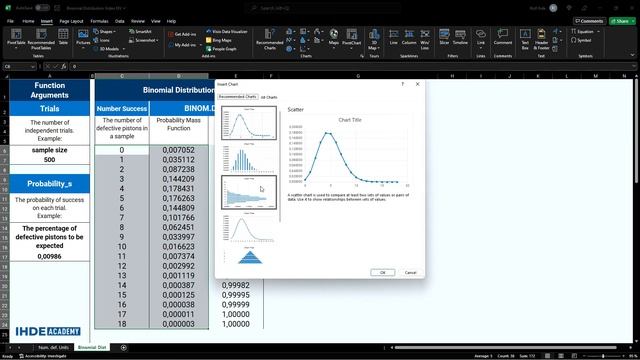
Task: Select the line chart thumbnail
Action: pos(249,227)
